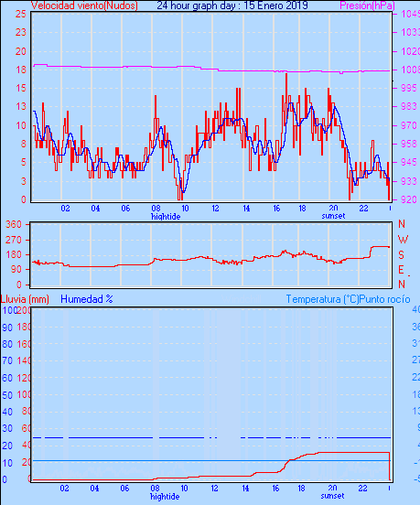
Task: Click the wind speed axis value 25
Action: pyautogui.click(x=21, y=14)
